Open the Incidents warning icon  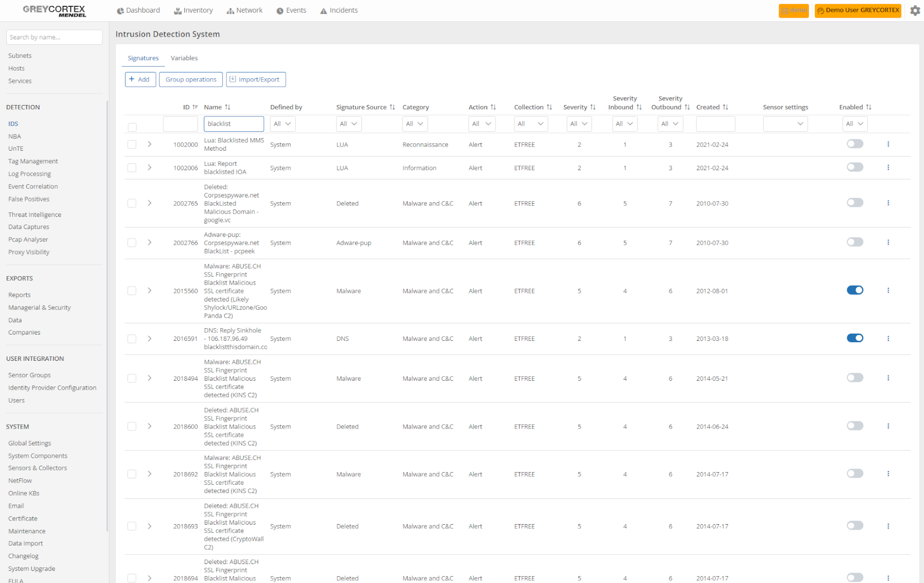(x=323, y=10)
